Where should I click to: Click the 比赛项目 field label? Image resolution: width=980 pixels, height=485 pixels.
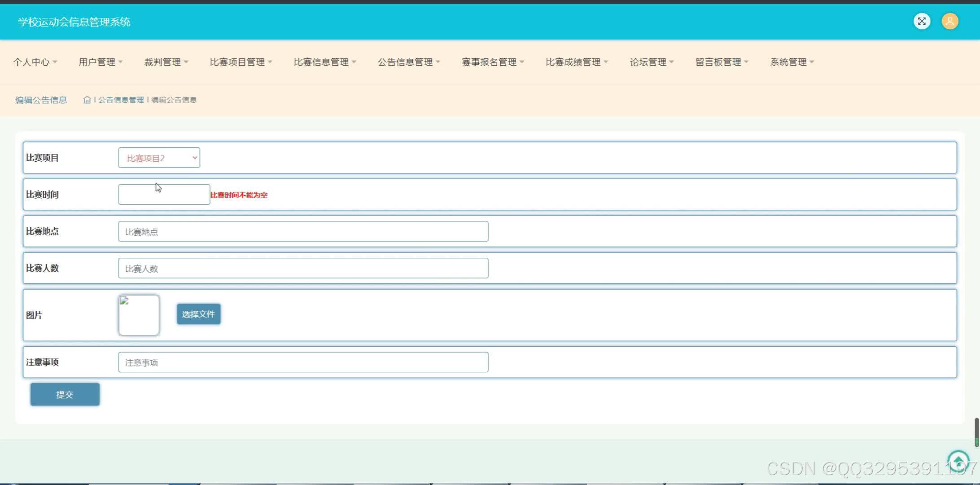point(42,158)
